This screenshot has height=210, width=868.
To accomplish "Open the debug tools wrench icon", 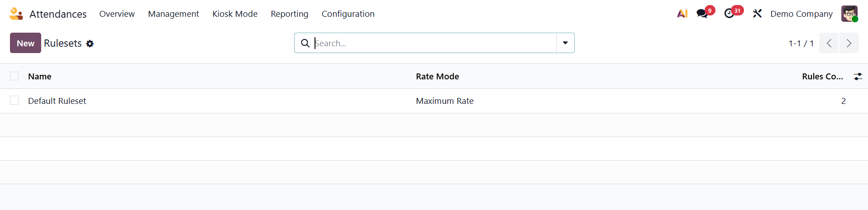I will 757,14.
